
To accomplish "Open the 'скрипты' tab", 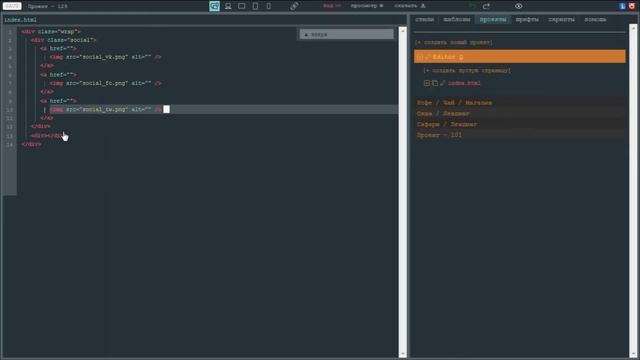I will 561,20.
